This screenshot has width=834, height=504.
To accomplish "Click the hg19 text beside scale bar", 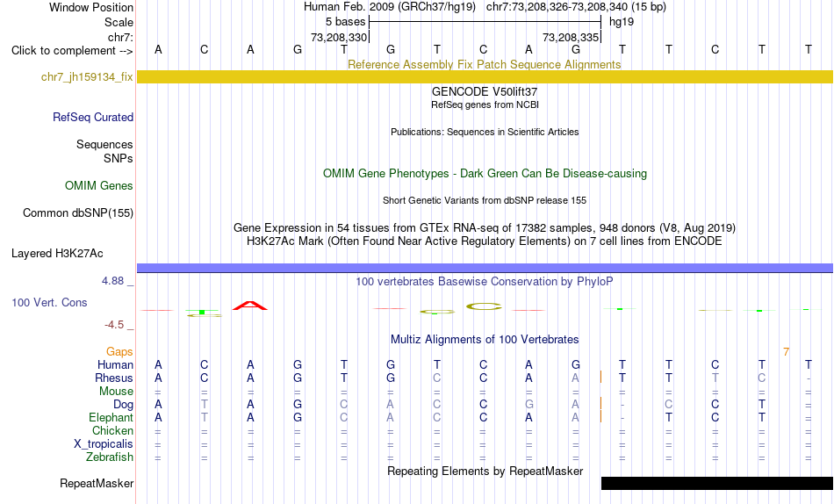I will click(x=622, y=22).
